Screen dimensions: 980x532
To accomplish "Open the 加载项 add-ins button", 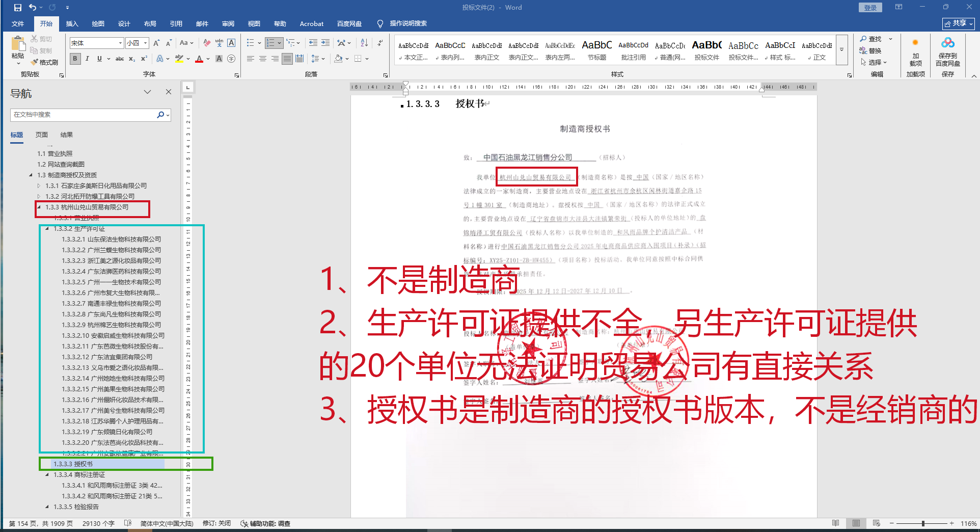I will point(915,52).
